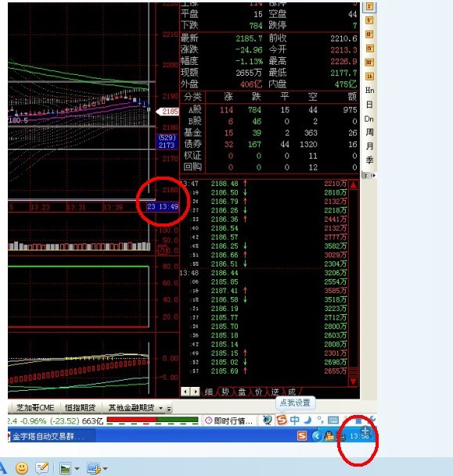Click the Sogou S input method logo

click(x=282, y=421)
